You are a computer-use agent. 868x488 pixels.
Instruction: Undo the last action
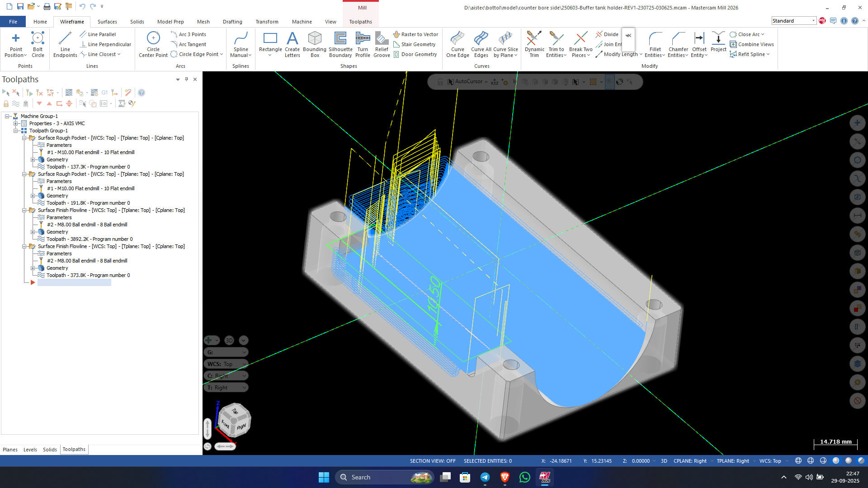[82, 7]
